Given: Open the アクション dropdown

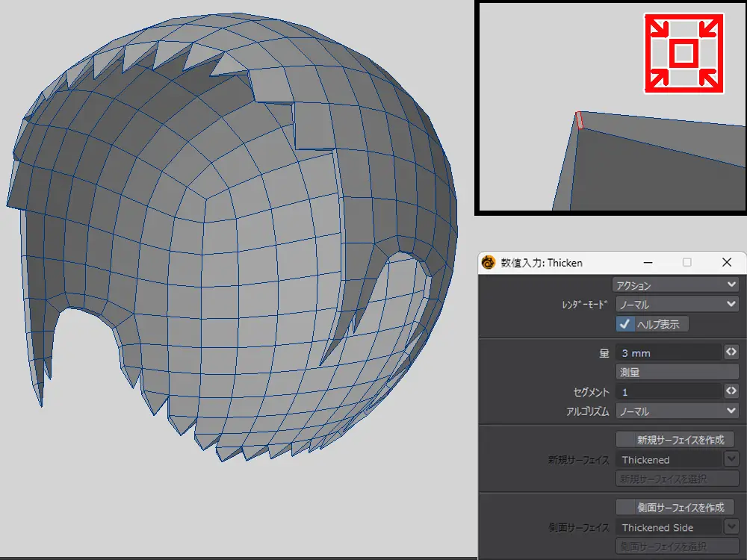Looking at the screenshot, I should point(675,285).
